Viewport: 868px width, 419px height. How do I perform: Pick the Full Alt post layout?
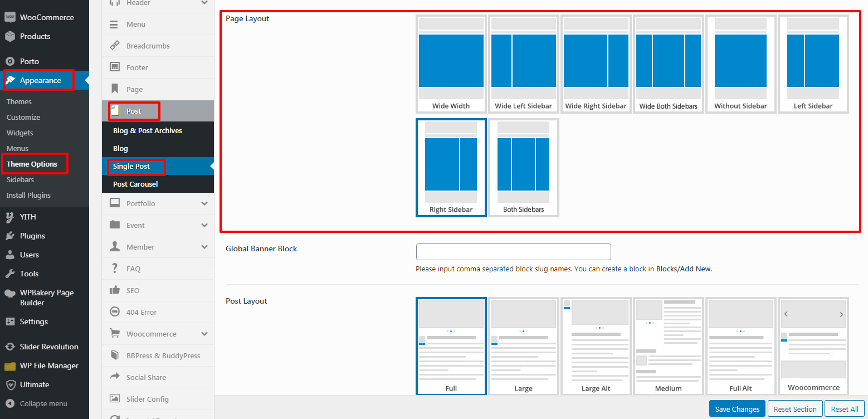coord(741,346)
